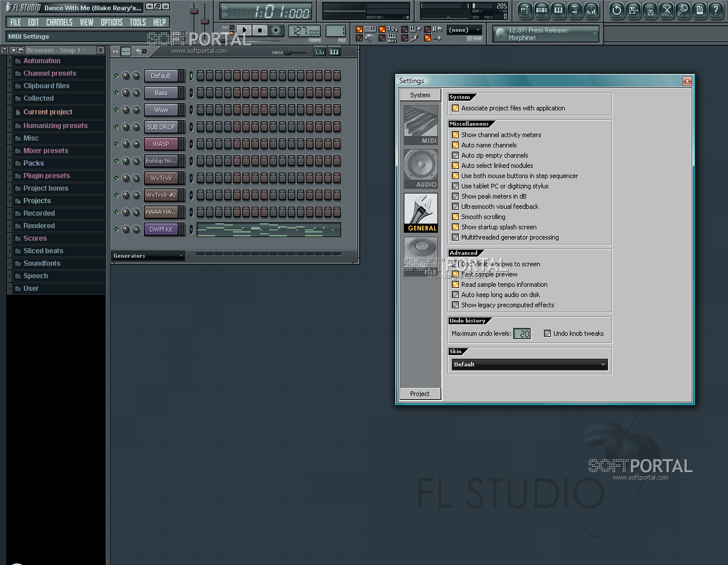This screenshot has width=728, height=565.
Task: Adjust the Swing slider in step sequencer
Action: [296, 51]
